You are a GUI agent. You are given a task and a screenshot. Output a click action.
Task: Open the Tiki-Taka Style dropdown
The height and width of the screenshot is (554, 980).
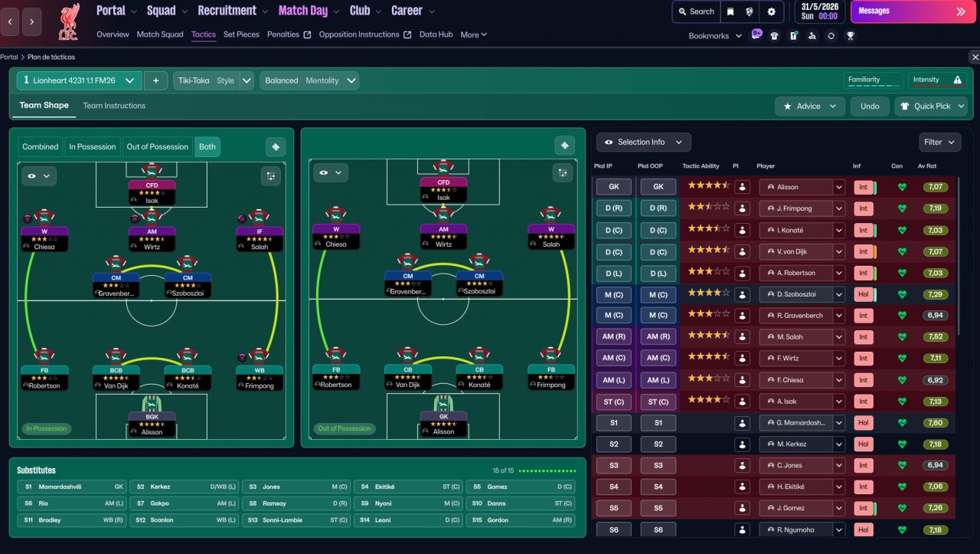[214, 80]
